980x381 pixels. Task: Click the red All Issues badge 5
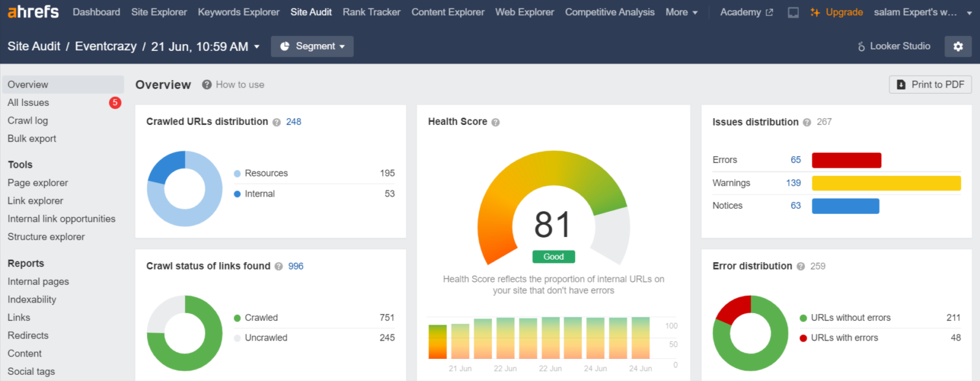point(115,103)
